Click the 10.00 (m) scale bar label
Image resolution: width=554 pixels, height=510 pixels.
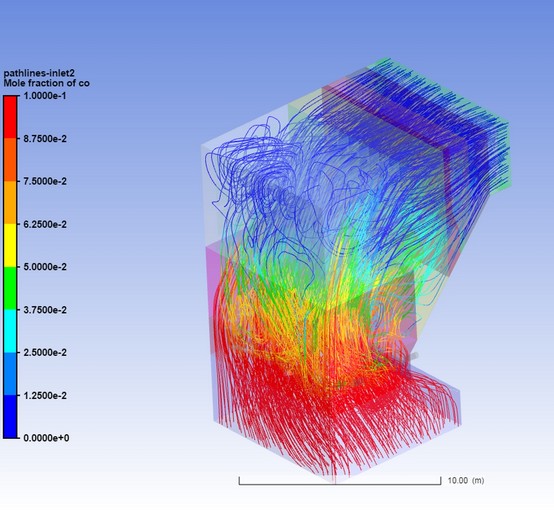[466, 481]
